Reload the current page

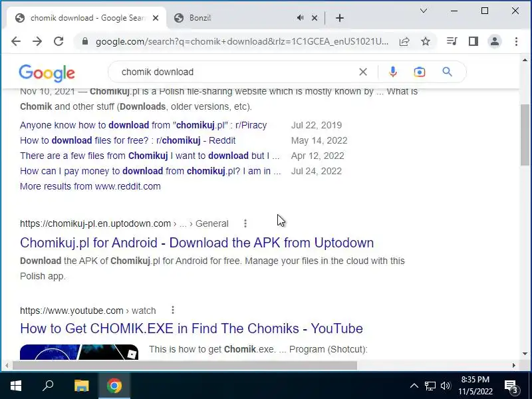coord(59,41)
